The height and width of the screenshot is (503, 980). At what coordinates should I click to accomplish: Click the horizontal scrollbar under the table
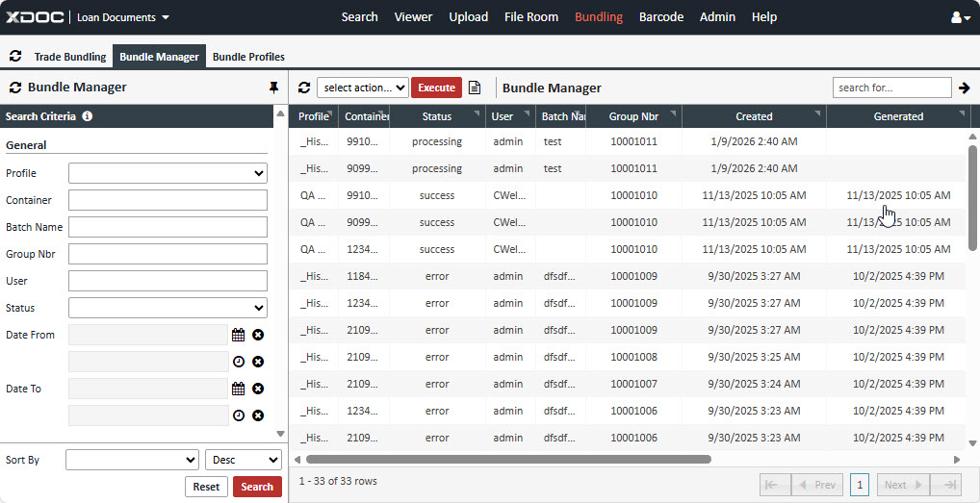pos(508,460)
